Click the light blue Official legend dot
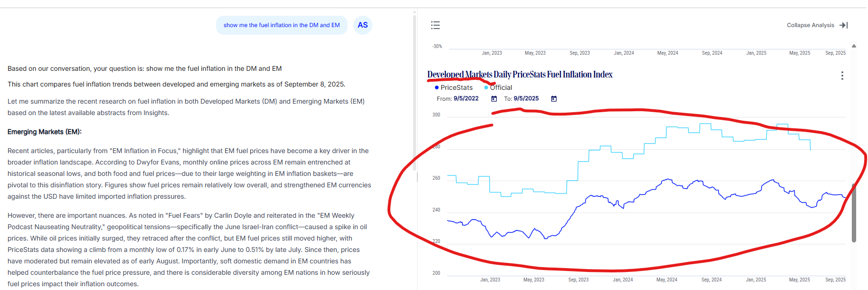 click(486, 87)
